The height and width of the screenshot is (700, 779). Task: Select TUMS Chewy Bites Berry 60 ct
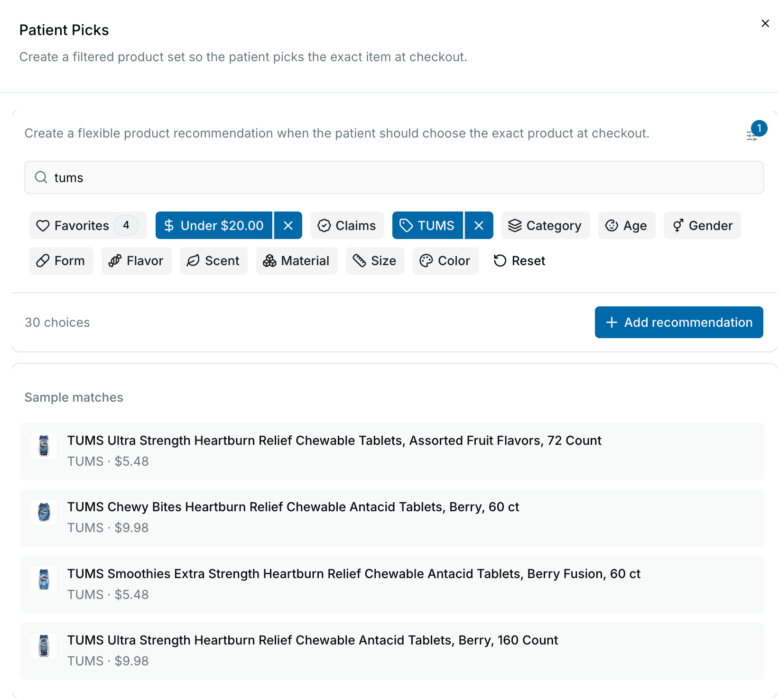click(x=392, y=518)
